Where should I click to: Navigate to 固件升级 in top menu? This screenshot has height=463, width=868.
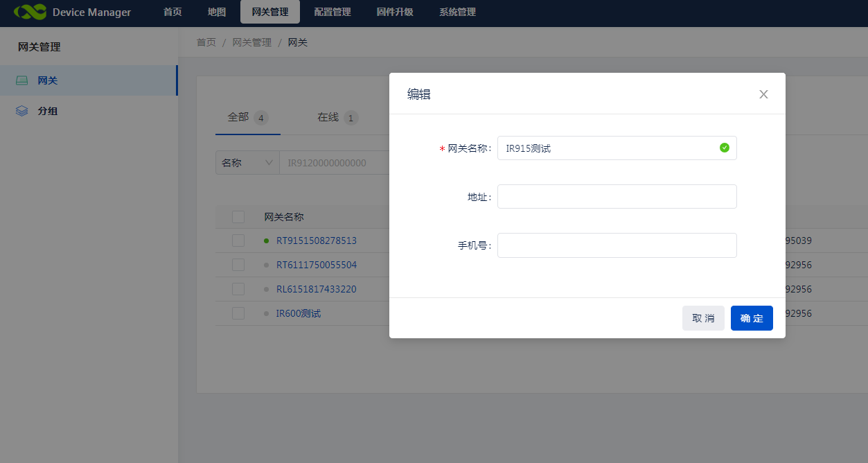[394, 12]
